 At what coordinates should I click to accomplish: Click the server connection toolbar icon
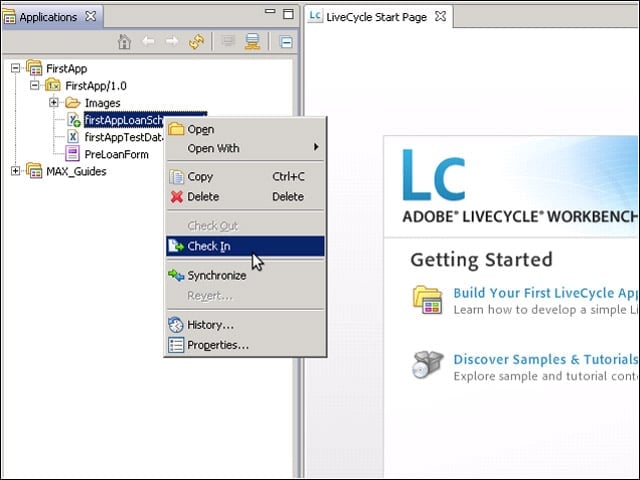252,42
